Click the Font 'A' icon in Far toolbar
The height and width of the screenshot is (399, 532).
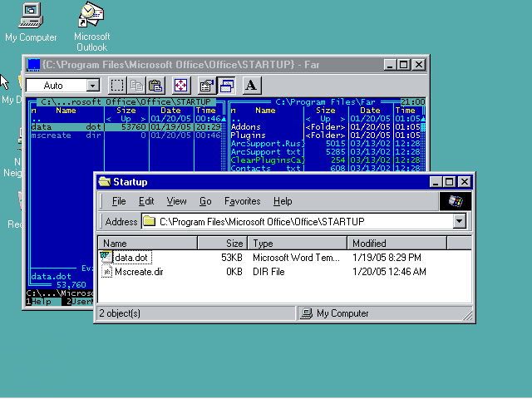pos(251,85)
